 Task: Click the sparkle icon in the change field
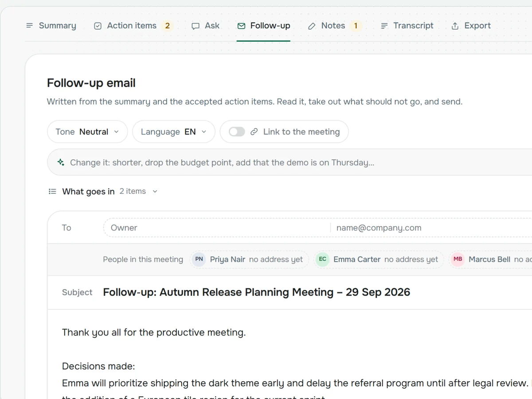(61, 162)
